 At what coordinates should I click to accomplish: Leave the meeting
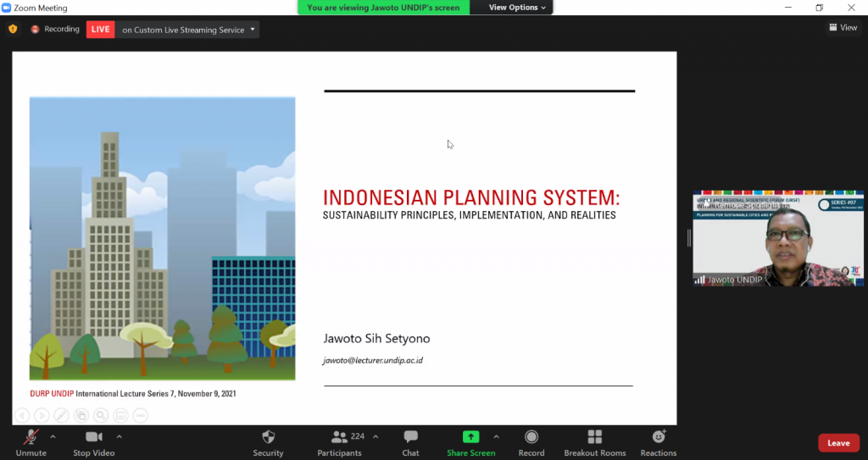tap(837, 443)
